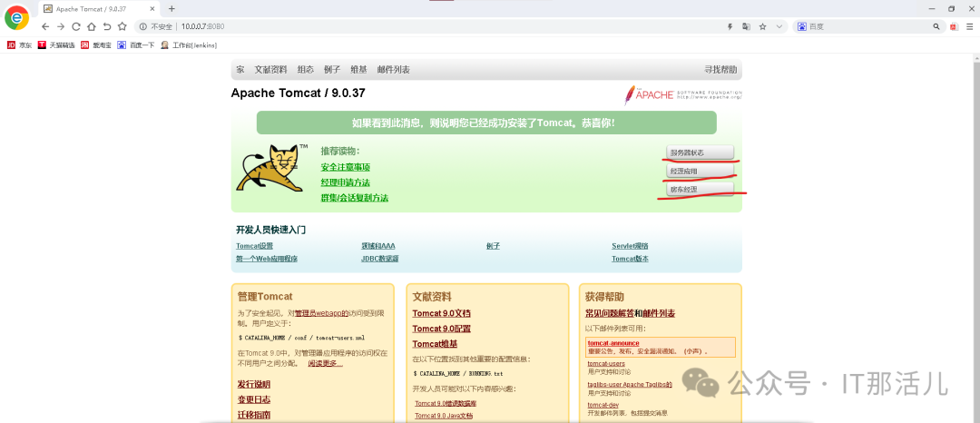Click the Tomcat cat logo image
Image resolution: width=980 pixels, height=423 pixels.
272,167
